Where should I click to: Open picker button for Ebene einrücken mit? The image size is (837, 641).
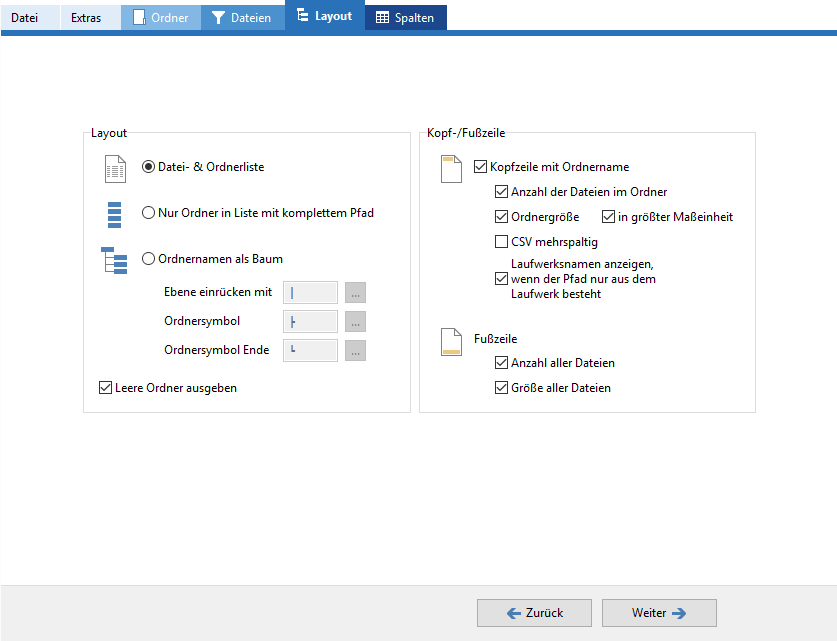point(355,293)
